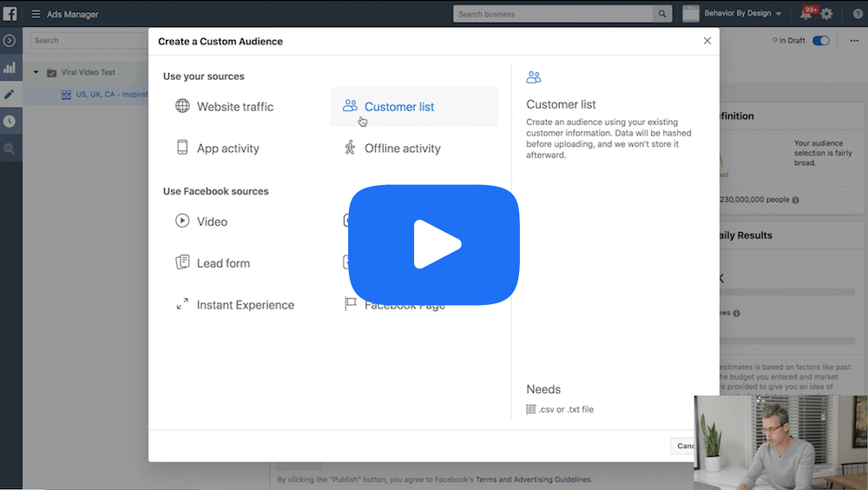Click the help question mark icon
Screen dimensions: 868x490
[x=856, y=14]
